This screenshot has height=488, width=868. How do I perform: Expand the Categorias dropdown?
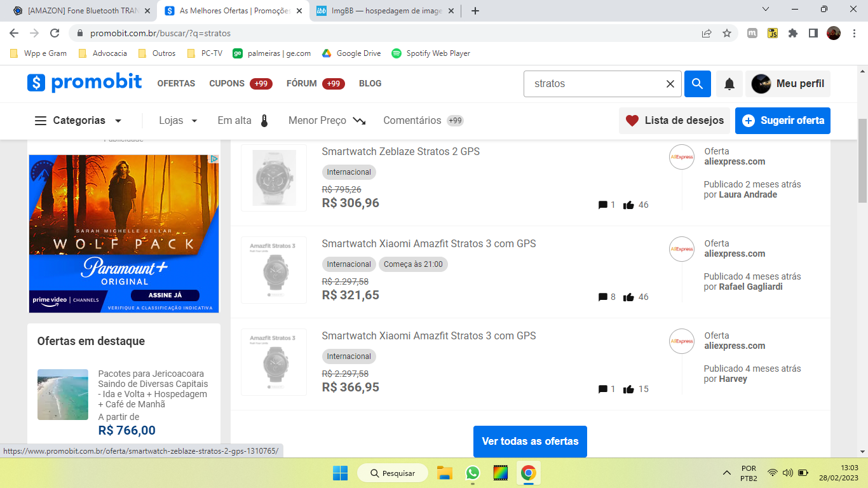click(x=78, y=121)
